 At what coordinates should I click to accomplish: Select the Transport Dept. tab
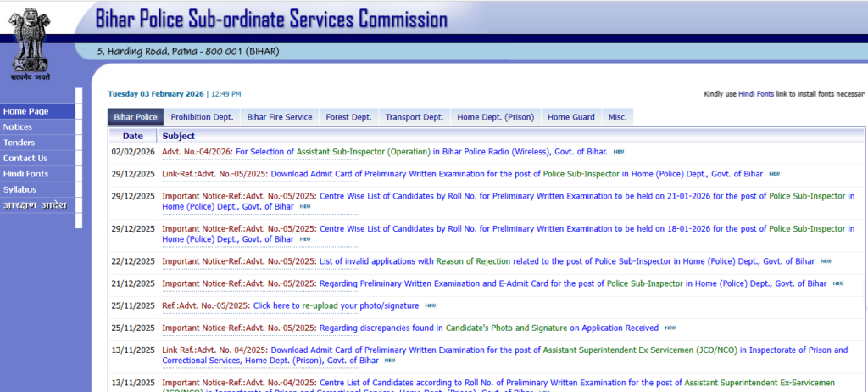tap(414, 117)
